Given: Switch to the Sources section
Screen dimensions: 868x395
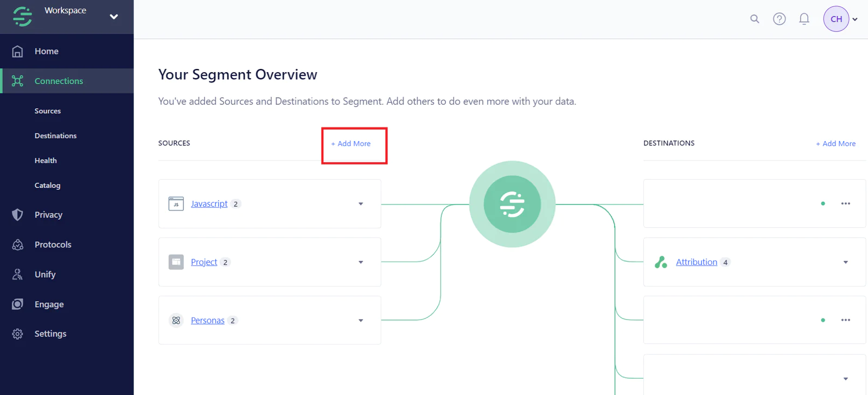Looking at the screenshot, I should tap(47, 111).
